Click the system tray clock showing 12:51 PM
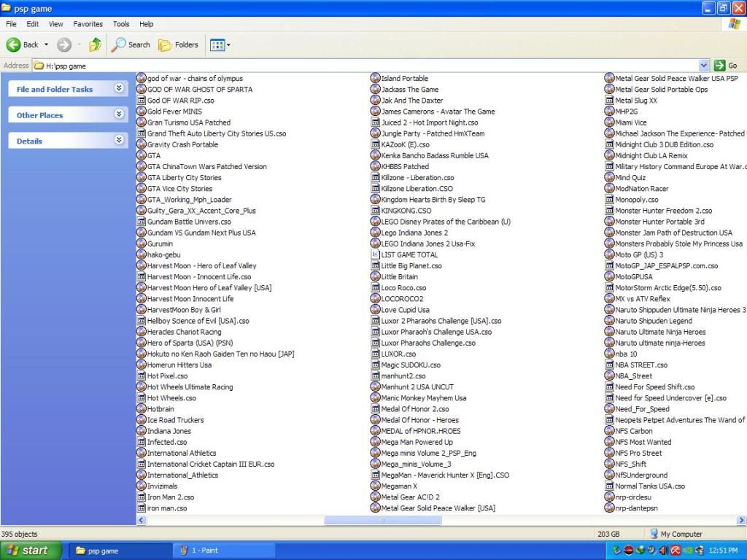Screen dimensions: 747x560 (723, 551)
